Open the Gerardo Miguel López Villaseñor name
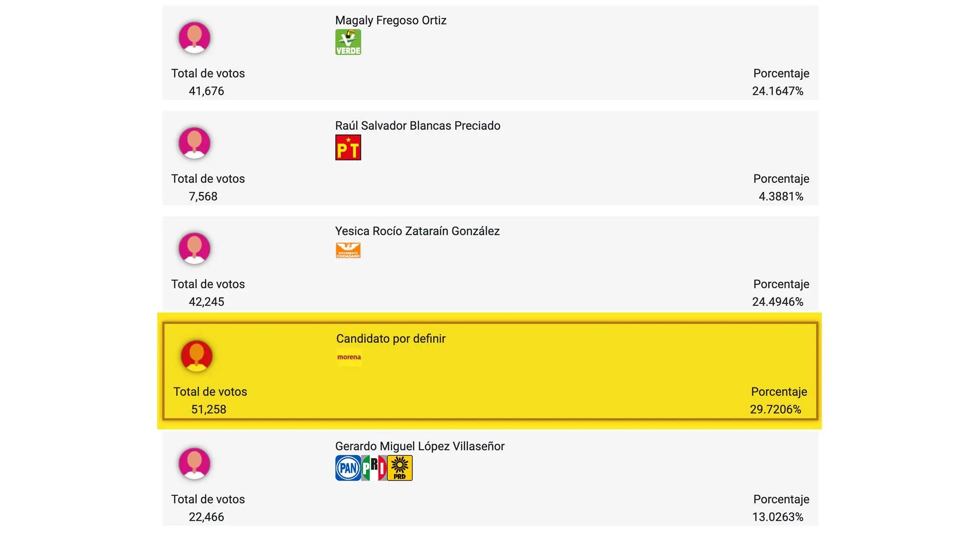980x535 pixels. click(x=420, y=446)
